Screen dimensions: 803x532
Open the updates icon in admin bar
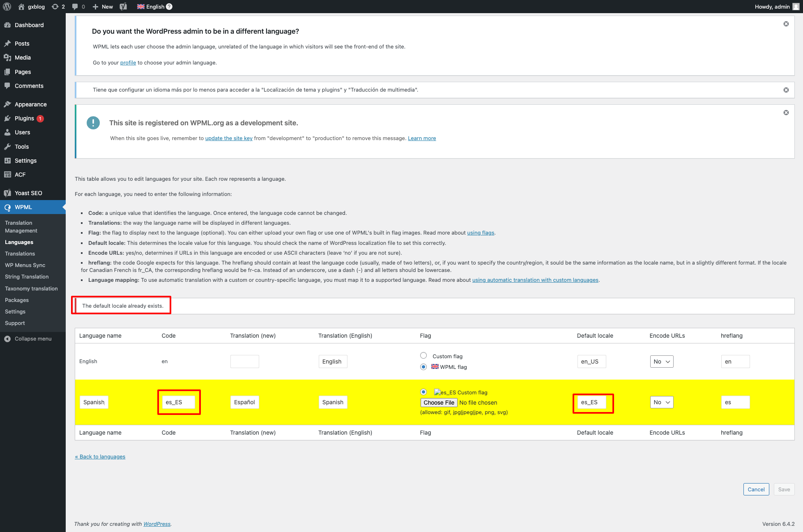pyautogui.click(x=55, y=7)
